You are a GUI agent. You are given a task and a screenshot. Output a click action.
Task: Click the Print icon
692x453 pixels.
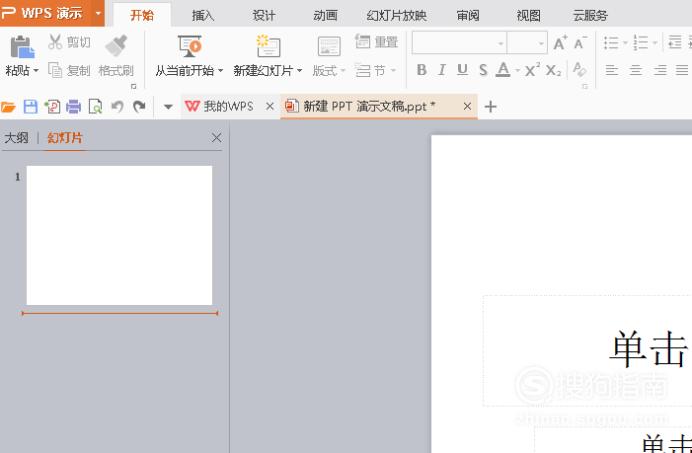74,106
